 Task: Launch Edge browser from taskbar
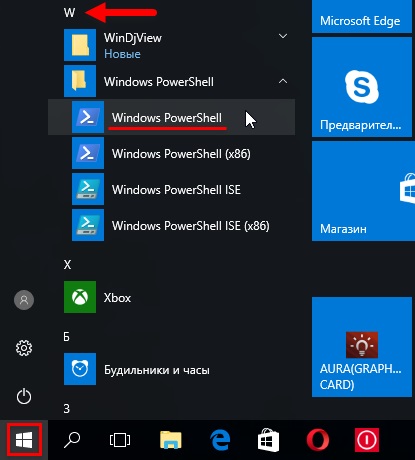[x=220, y=440]
